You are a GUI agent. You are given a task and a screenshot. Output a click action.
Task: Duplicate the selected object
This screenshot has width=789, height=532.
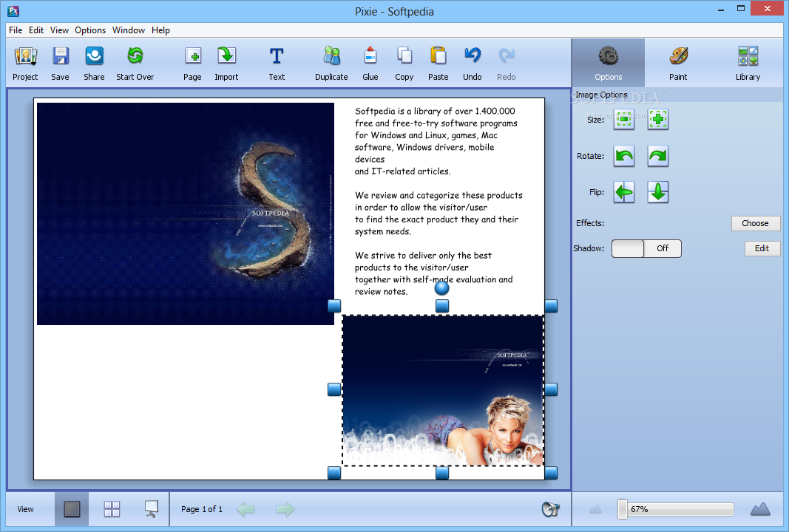(x=331, y=64)
